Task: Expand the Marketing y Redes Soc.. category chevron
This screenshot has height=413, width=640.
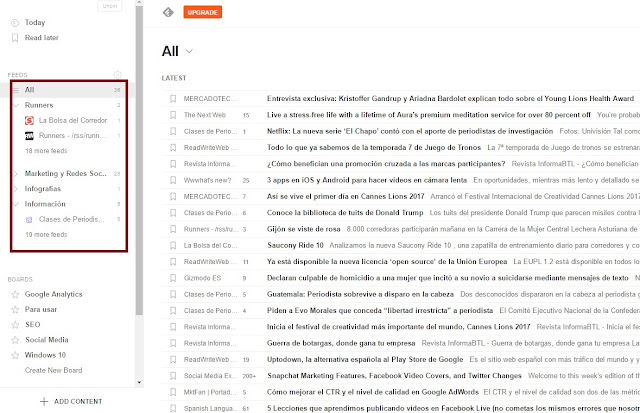Action: pos(16,174)
